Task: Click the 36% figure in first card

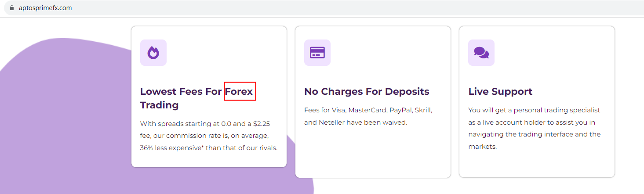Action: [x=146, y=148]
